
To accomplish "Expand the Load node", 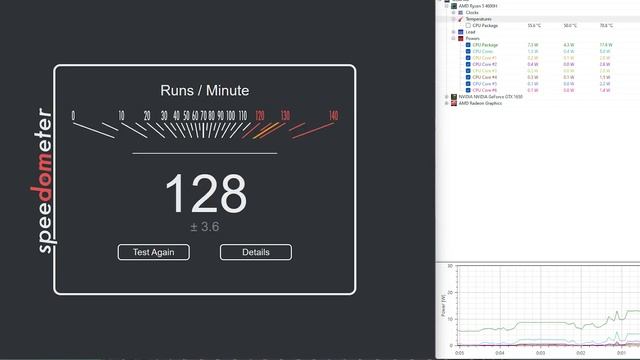I will point(453,32).
